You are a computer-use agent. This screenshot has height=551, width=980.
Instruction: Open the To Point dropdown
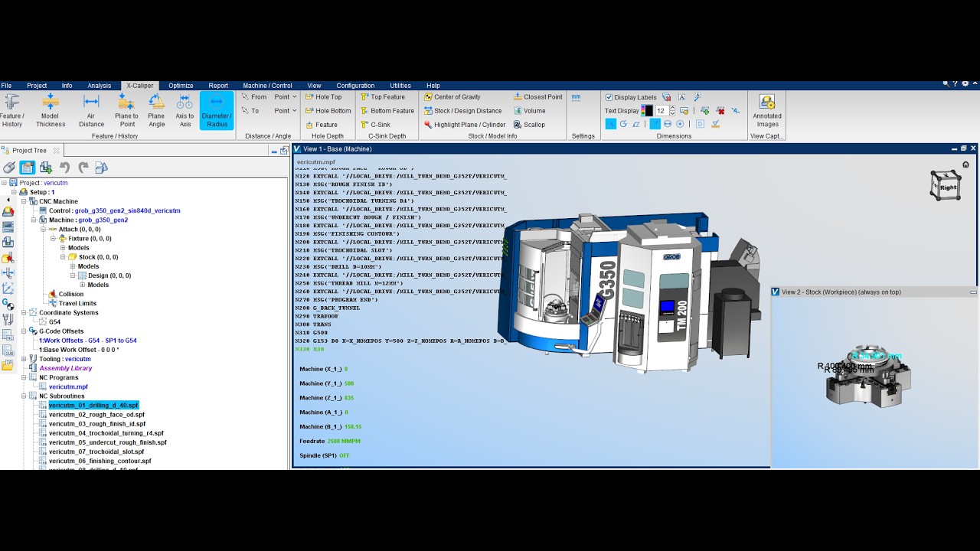pos(286,111)
